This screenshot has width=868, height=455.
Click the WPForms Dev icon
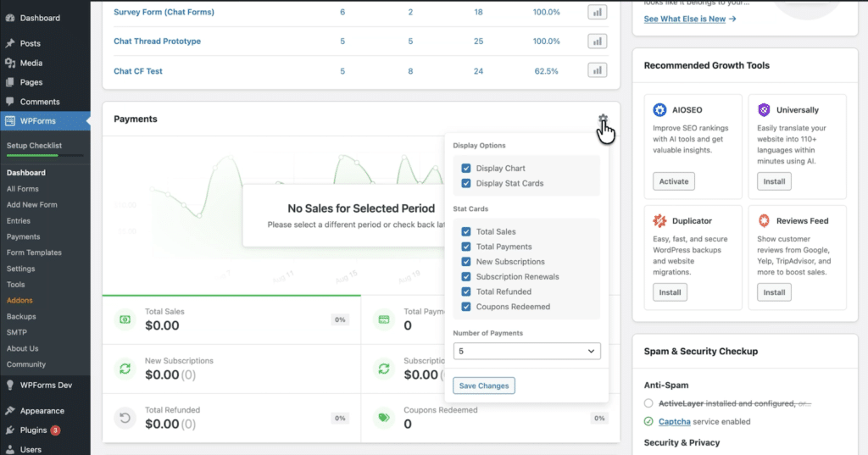(10, 386)
